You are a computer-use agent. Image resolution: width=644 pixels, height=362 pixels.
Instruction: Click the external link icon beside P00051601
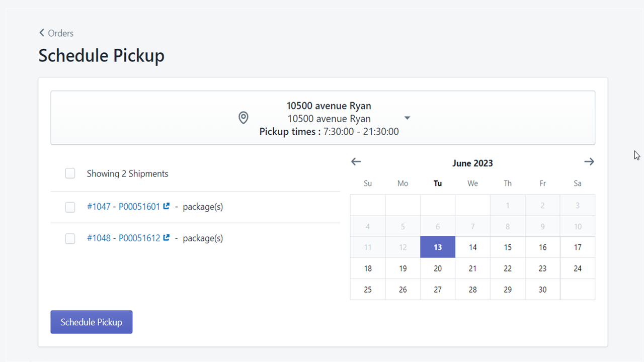[166, 206]
